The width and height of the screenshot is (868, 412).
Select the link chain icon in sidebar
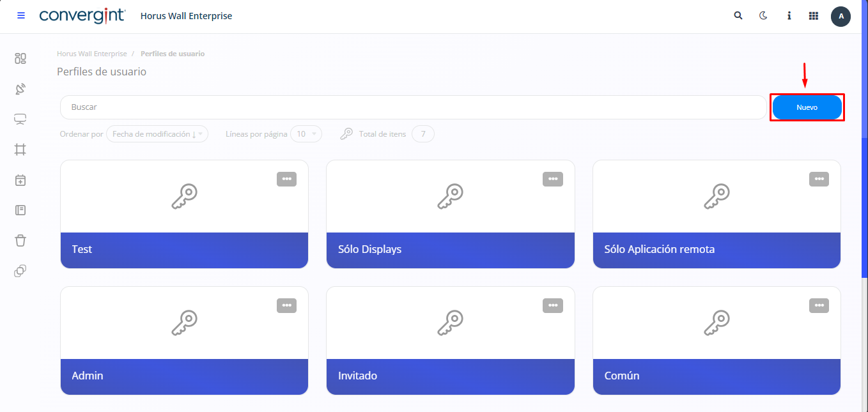[x=20, y=270]
